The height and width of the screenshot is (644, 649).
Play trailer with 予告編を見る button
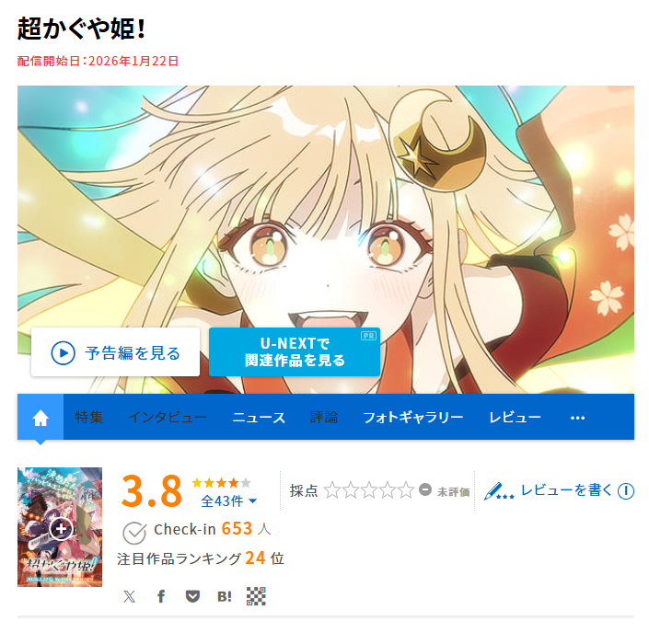click(x=115, y=352)
